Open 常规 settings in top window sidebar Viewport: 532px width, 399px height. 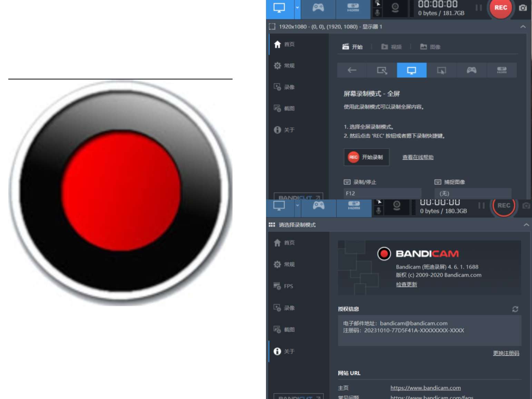(284, 66)
